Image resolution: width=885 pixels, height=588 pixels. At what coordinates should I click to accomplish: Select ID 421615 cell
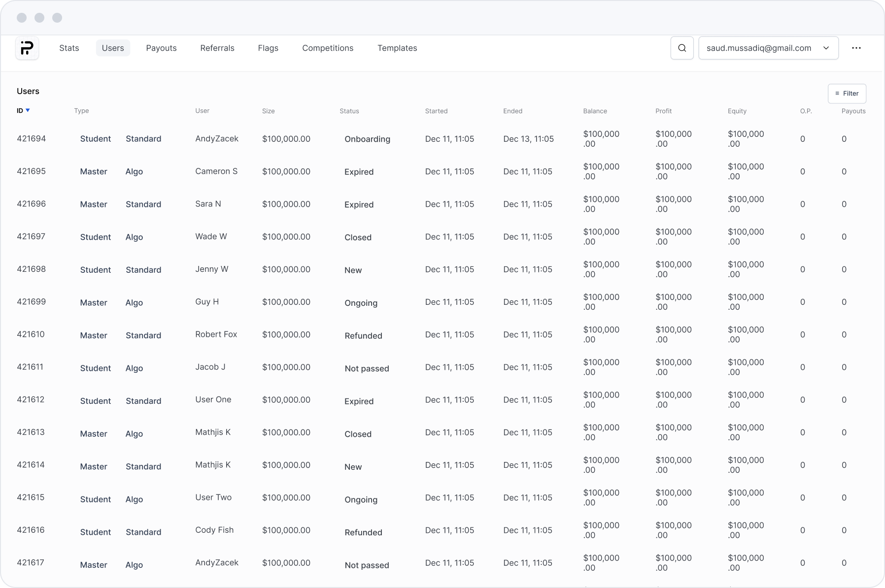[31, 497]
